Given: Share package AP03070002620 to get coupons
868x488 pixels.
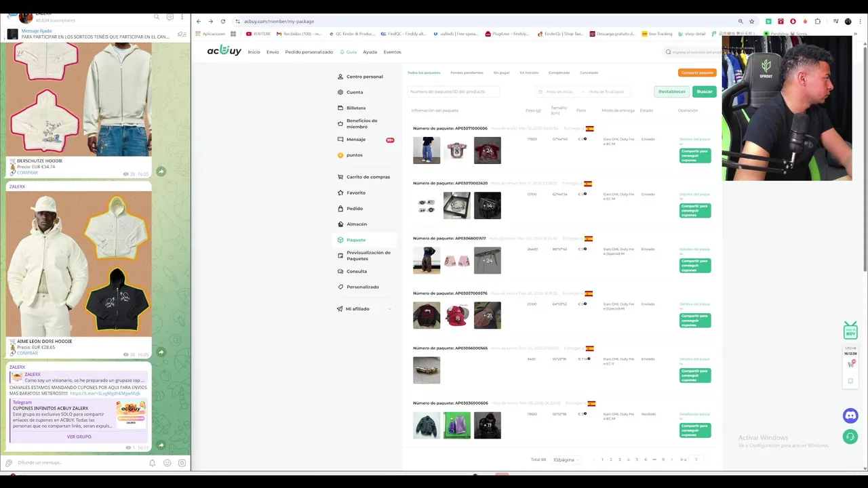Looking at the screenshot, I should click(695, 210).
